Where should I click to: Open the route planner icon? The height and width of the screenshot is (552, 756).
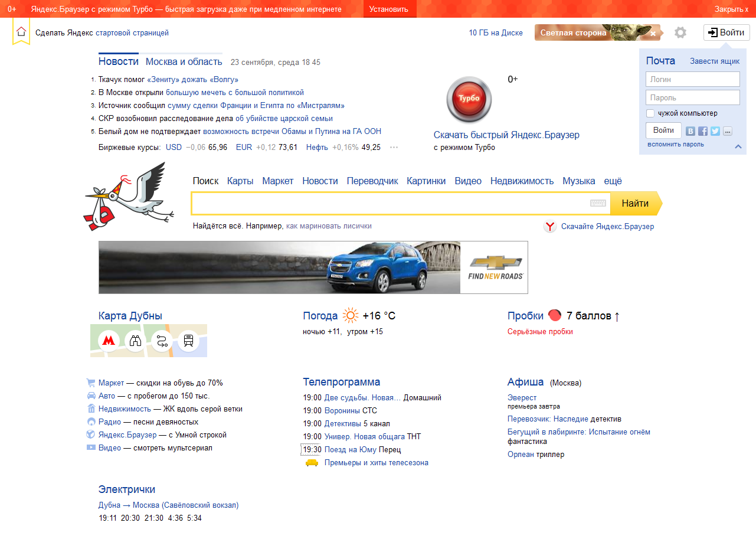click(x=162, y=341)
